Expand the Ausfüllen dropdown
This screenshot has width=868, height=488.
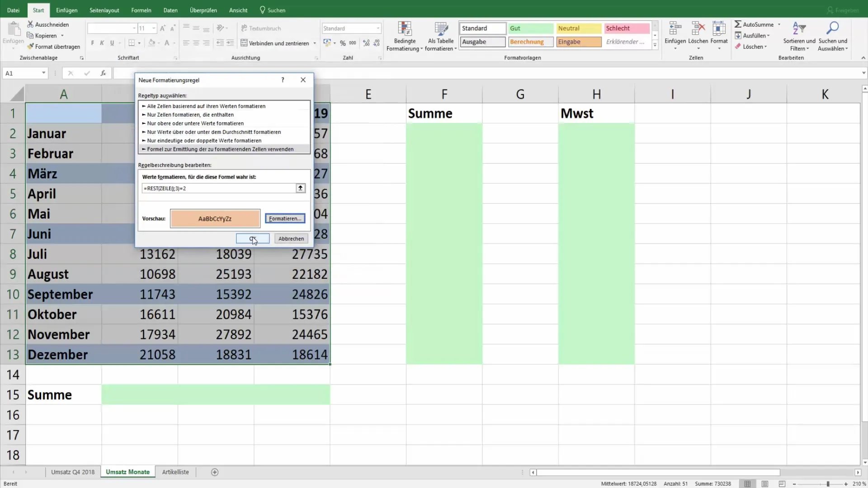[768, 36]
